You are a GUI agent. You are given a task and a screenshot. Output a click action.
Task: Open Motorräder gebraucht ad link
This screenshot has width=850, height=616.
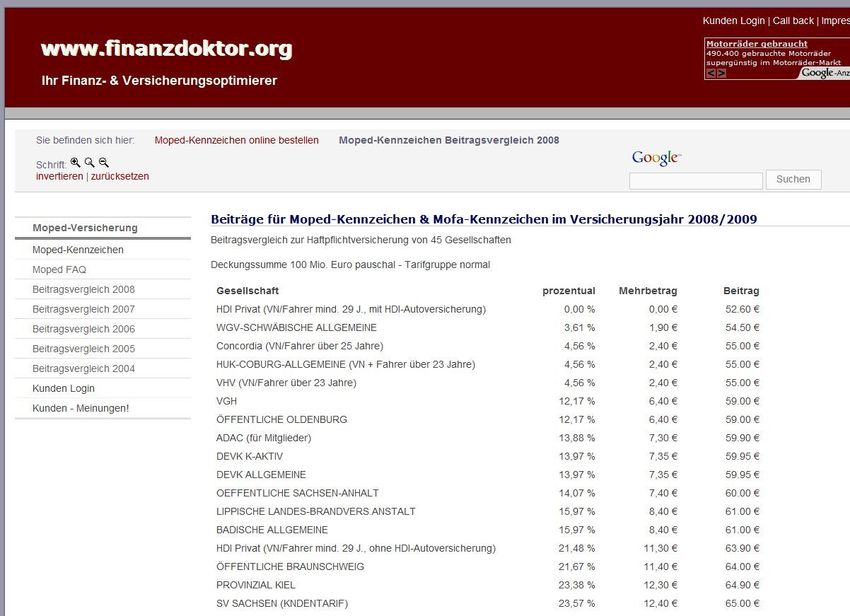757,44
